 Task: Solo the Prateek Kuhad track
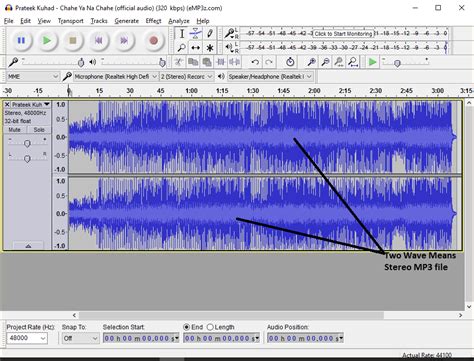39,130
